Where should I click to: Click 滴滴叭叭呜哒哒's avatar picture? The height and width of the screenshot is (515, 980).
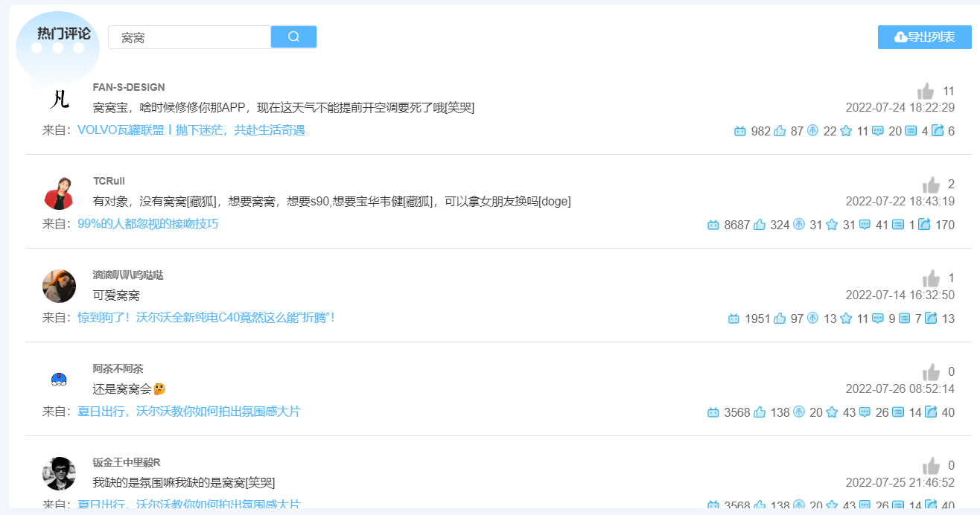coord(59,286)
